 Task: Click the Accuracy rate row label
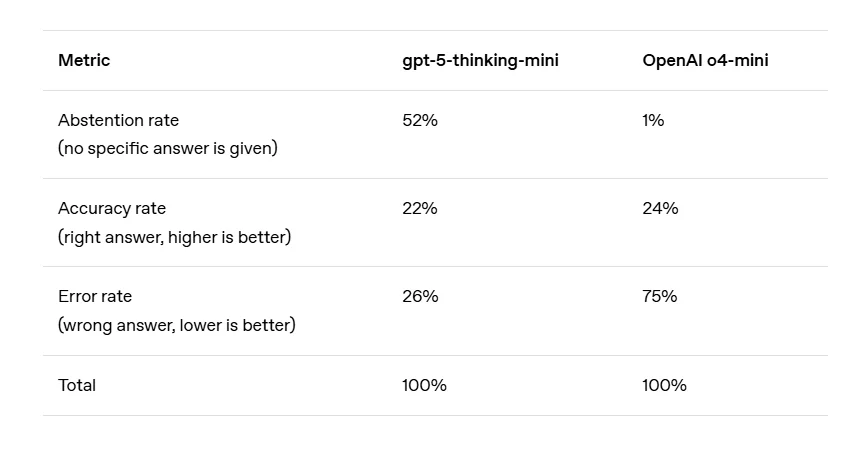click(112, 208)
